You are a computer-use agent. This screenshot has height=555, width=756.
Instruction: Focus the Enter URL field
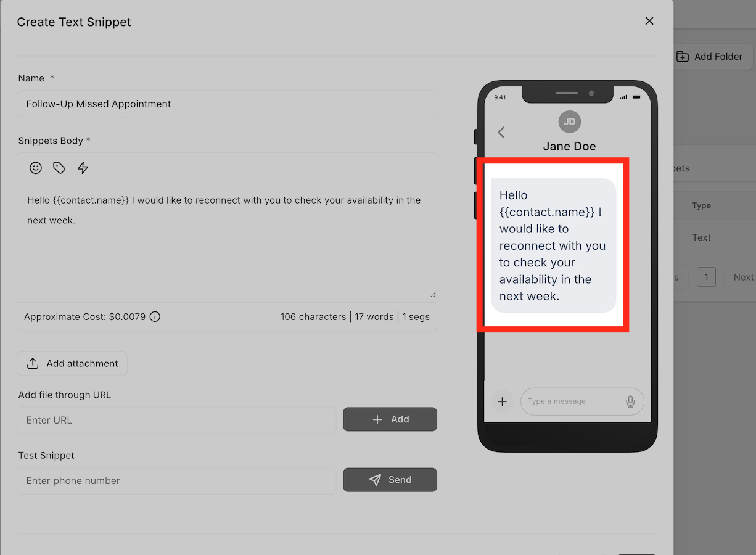click(x=177, y=420)
